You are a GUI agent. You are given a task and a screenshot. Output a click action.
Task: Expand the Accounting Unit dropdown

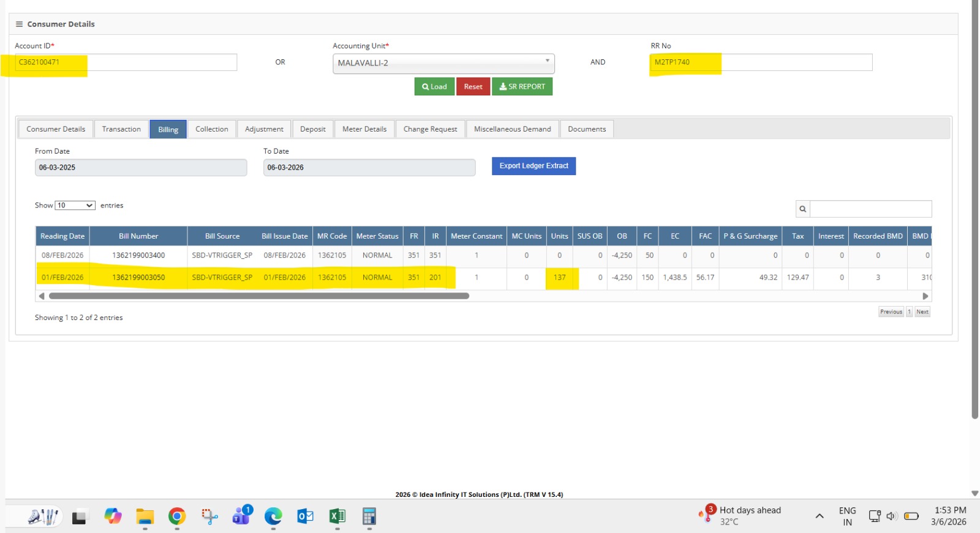click(443, 63)
